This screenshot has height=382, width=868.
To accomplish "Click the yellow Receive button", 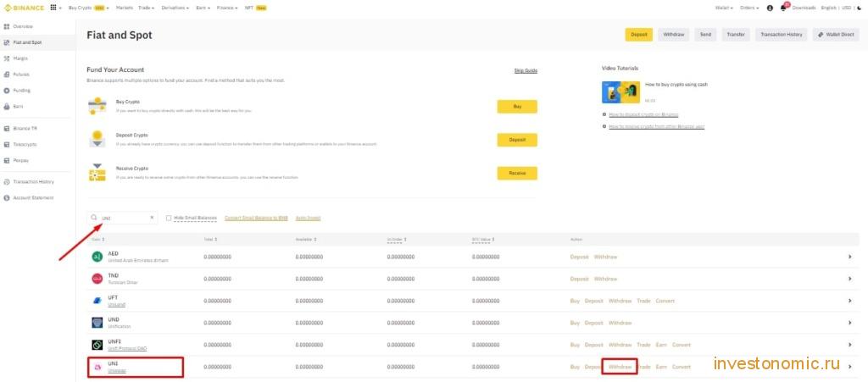I will (x=517, y=173).
